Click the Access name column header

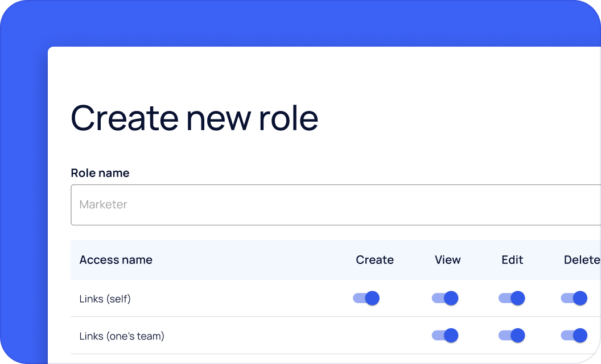[x=116, y=260]
